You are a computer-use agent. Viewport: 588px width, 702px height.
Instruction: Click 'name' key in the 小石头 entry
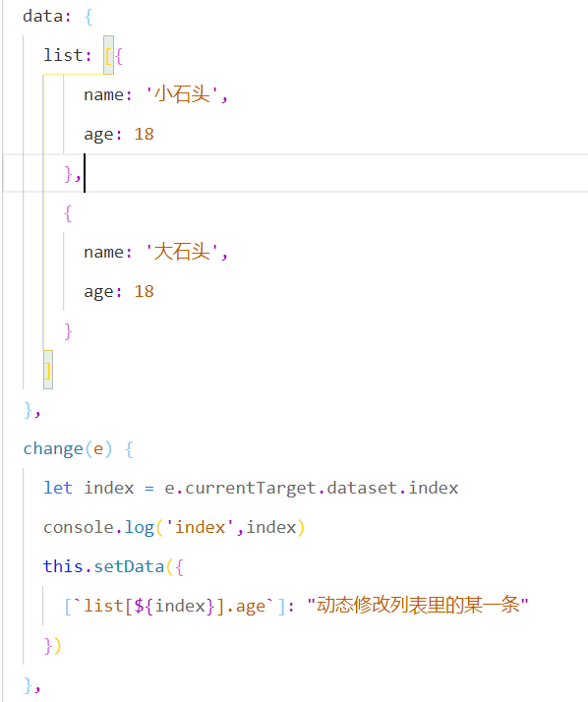coord(104,95)
